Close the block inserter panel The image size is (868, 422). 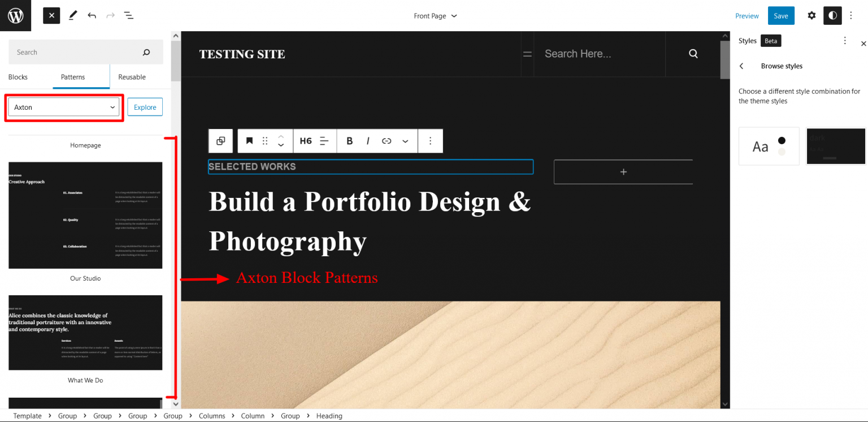tap(51, 15)
